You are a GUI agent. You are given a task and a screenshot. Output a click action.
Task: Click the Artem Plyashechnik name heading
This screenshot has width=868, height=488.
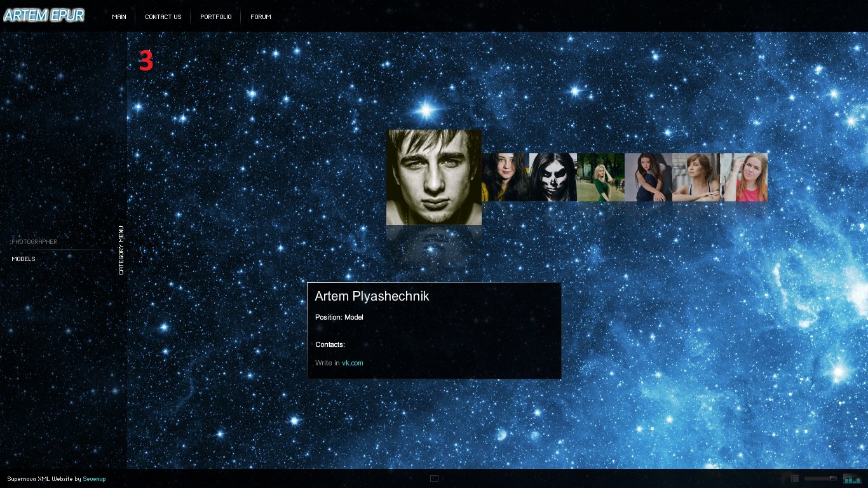[x=372, y=297]
